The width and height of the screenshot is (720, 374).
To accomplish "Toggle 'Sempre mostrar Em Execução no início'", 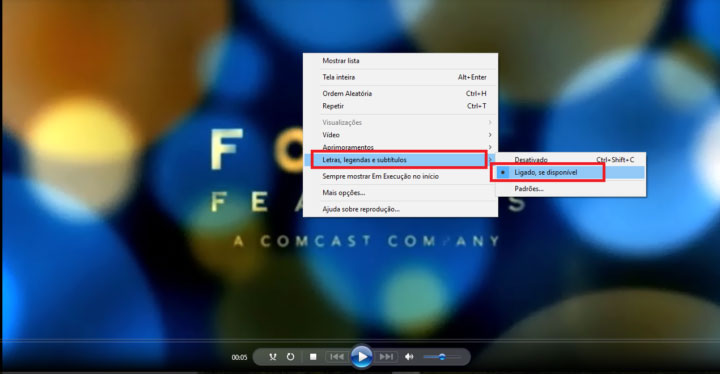I will (x=400, y=176).
